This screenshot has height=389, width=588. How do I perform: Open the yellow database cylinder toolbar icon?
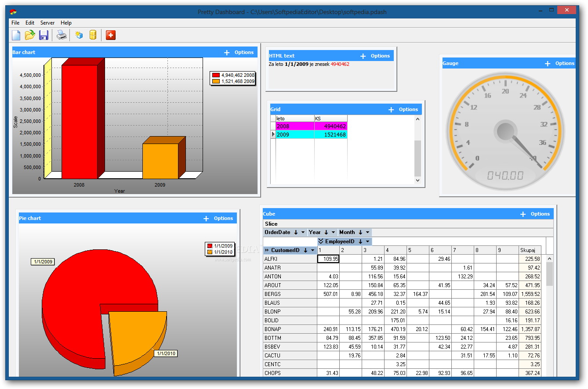click(x=93, y=35)
